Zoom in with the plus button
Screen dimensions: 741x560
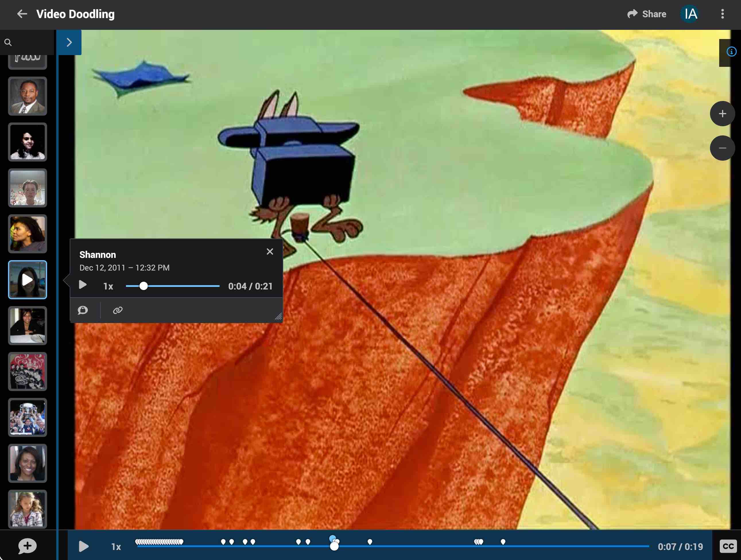(722, 114)
